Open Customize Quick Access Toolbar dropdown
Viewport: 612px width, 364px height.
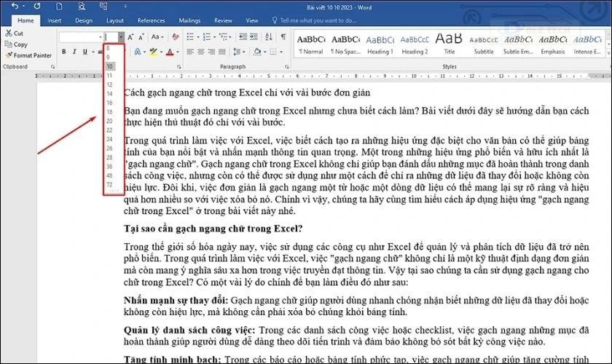coord(125,7)
